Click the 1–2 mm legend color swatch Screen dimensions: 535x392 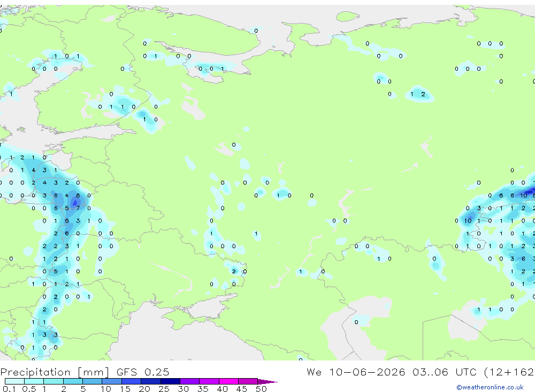tap(53, 381)
